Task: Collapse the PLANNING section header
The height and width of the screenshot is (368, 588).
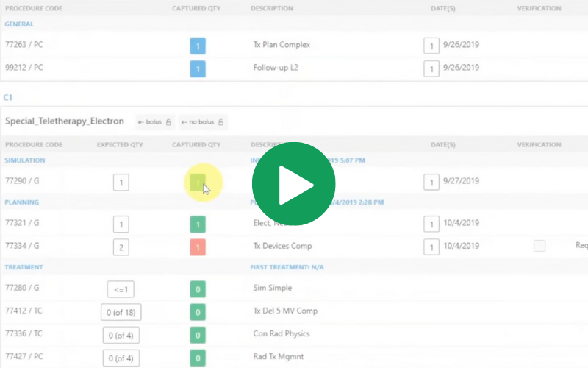Action: (x=22, y=202)
